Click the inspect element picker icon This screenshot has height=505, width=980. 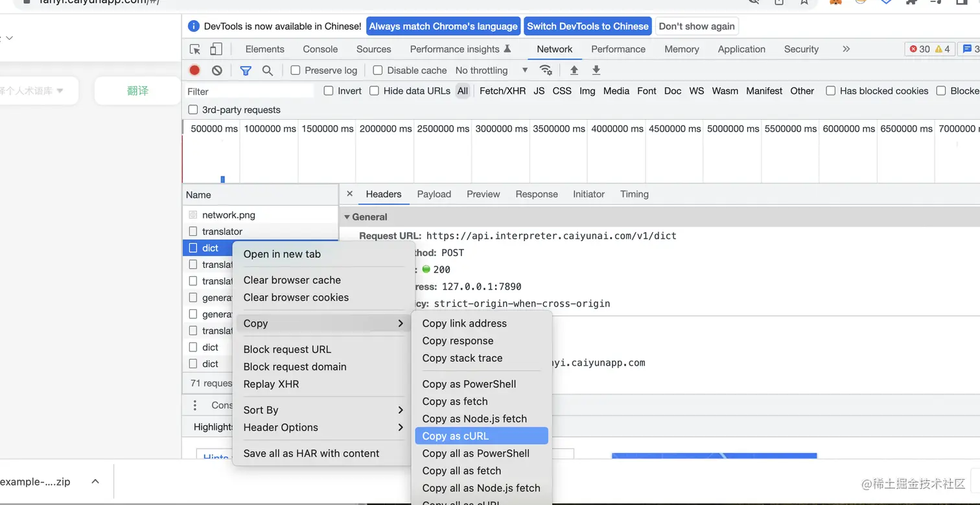[x=195, y=49]
